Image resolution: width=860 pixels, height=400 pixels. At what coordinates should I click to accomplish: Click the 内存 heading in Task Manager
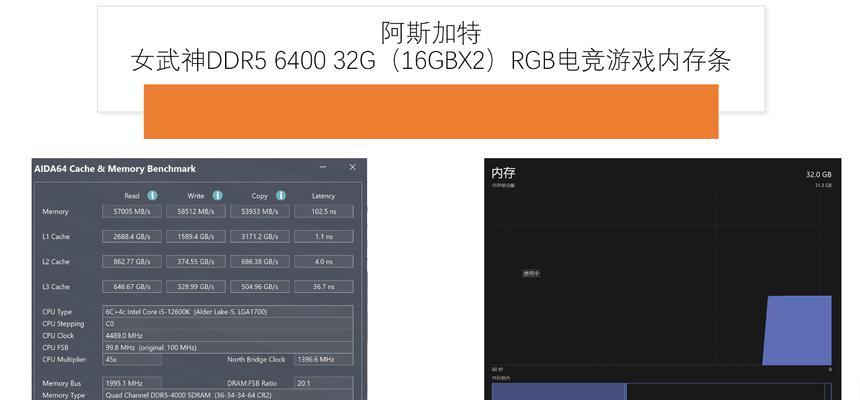coord(503,173)
